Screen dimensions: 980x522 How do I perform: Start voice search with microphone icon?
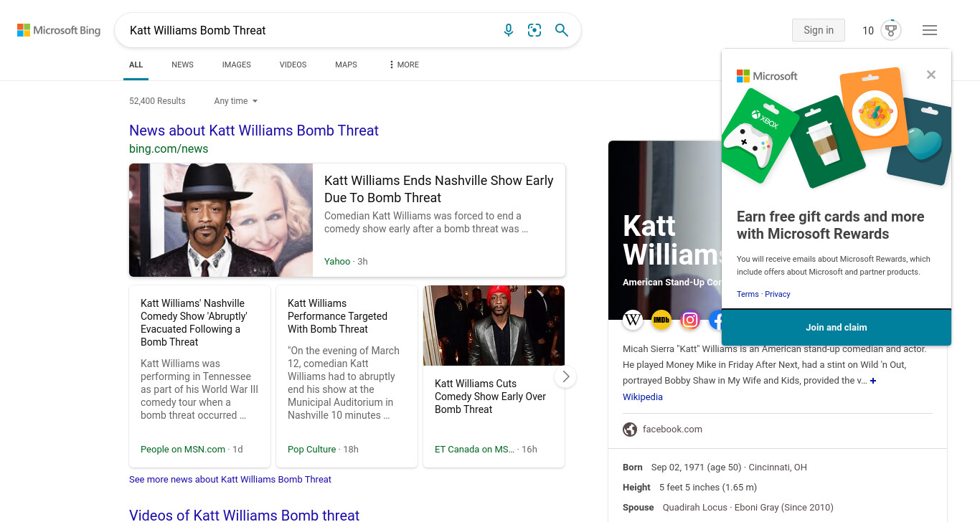(509, 30)
